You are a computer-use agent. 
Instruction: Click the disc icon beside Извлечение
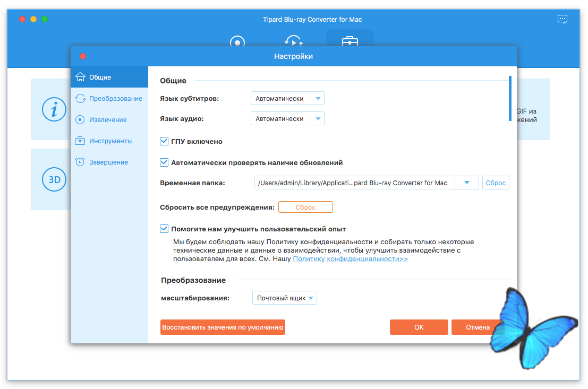(80, 119)
